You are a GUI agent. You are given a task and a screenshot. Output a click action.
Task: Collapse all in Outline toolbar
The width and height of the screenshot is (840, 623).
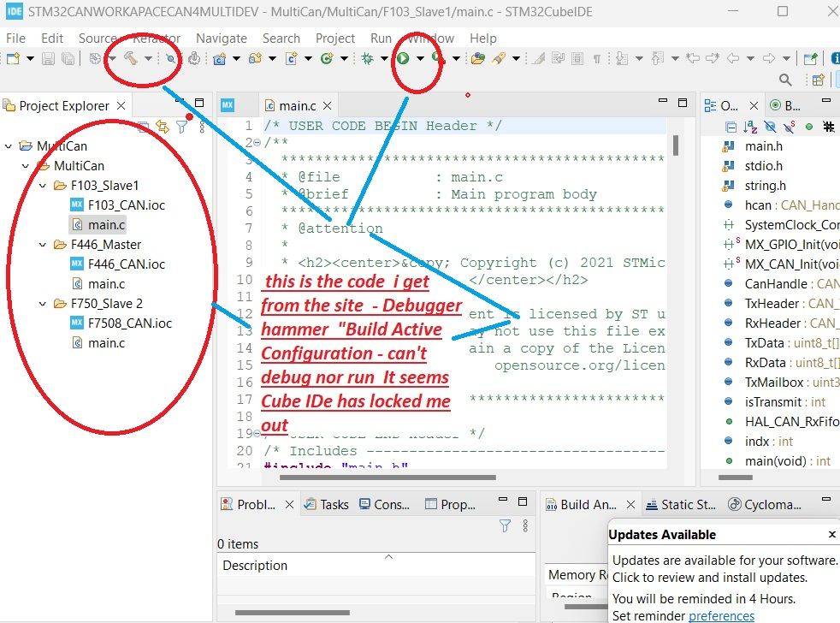(731, 127)
